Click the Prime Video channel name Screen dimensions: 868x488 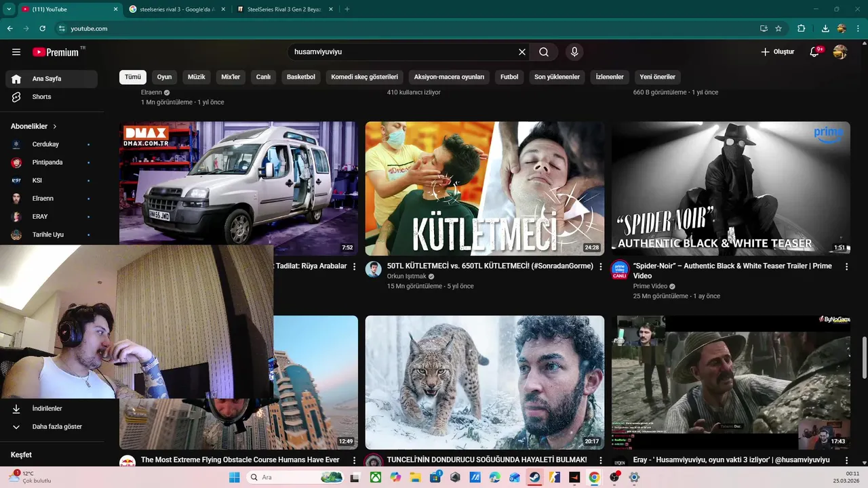click(x=650, y=287)
